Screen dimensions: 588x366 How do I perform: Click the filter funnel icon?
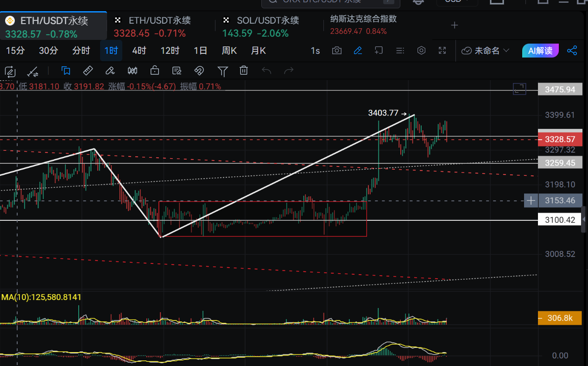[222, 71]
